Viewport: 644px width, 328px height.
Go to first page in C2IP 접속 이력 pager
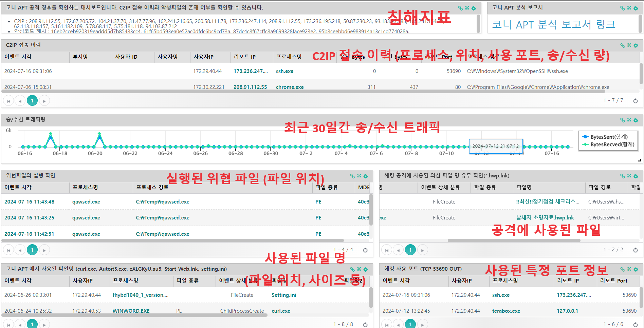(9, 101)
